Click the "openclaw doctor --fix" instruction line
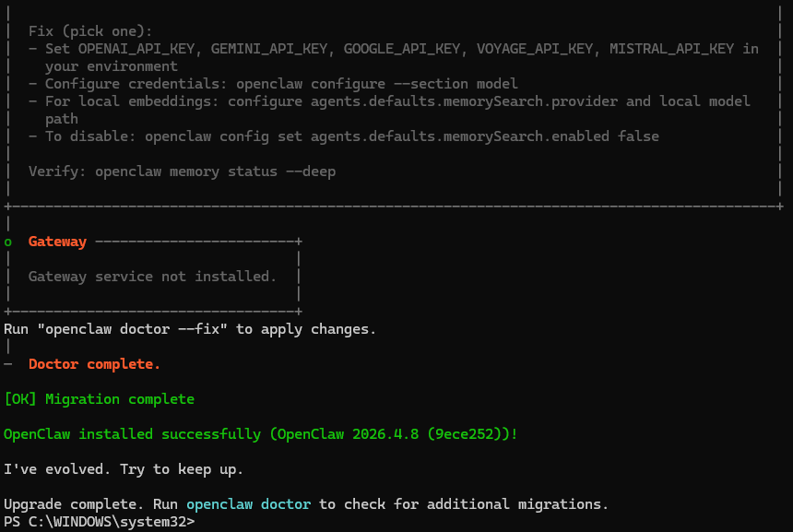This screenshot has width=793, height=532. [x=190, y=329]
